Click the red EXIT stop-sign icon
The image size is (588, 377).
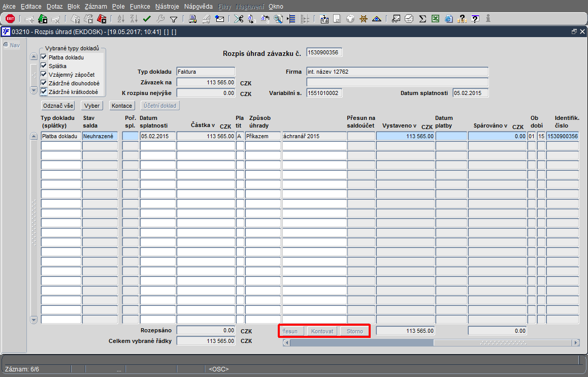click(10, 19)
